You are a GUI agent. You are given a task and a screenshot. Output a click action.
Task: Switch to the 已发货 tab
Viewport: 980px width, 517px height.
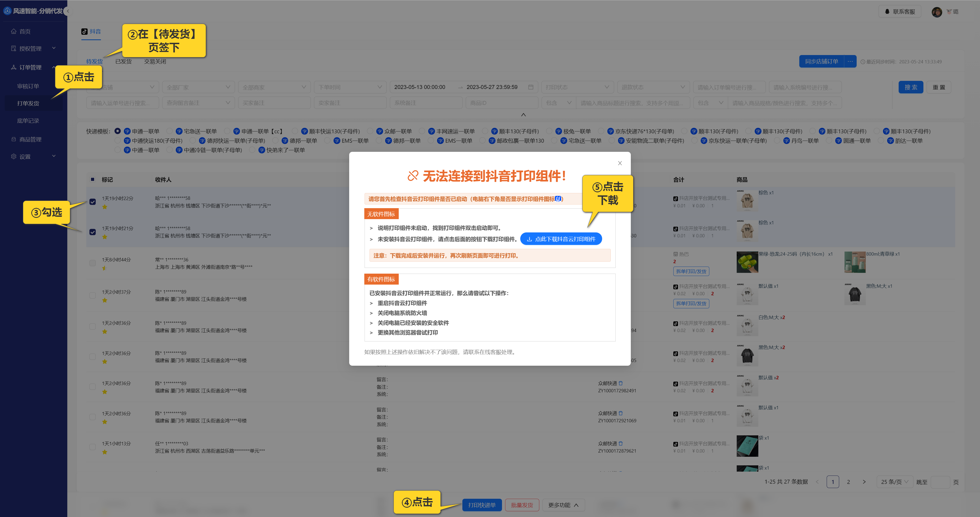[x=123, y=61]
